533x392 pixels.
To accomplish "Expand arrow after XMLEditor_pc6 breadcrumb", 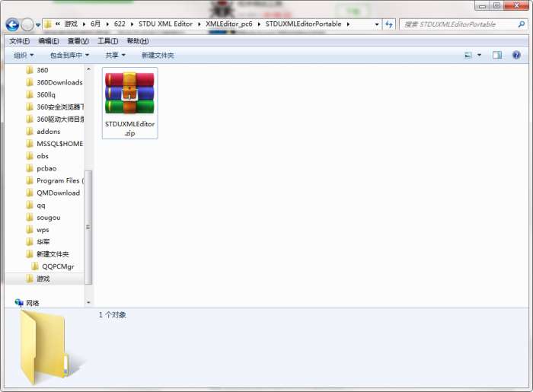I will click(259, 24).
